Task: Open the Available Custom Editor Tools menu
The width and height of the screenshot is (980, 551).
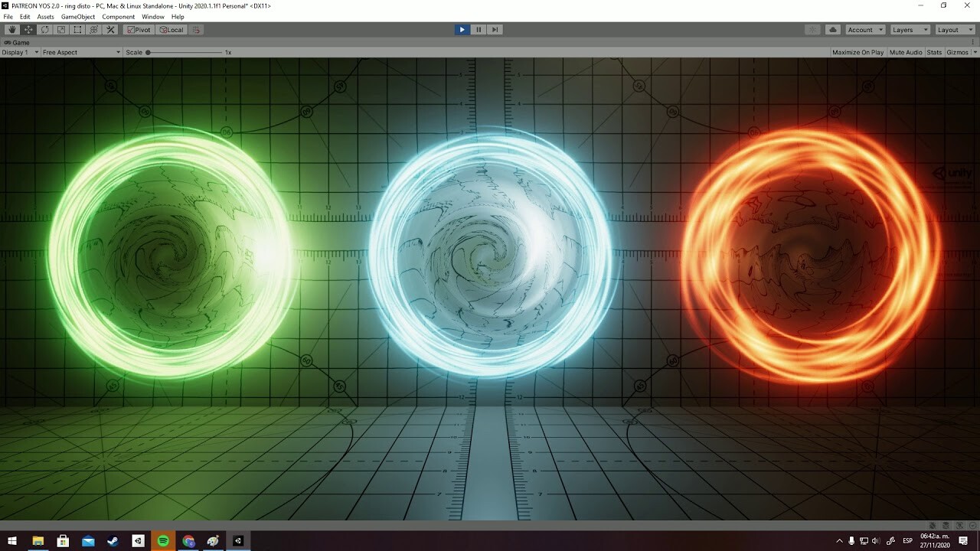Action: 110,29
